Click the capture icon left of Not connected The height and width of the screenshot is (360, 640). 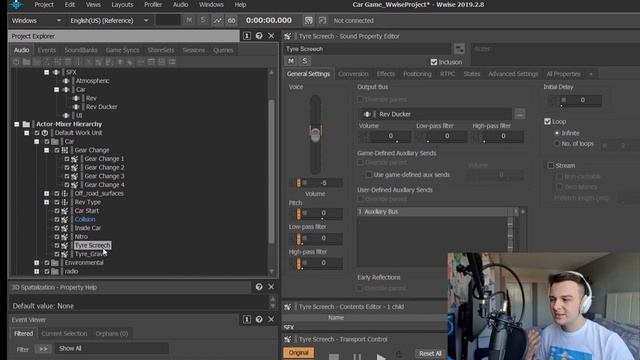coord(322,20)
